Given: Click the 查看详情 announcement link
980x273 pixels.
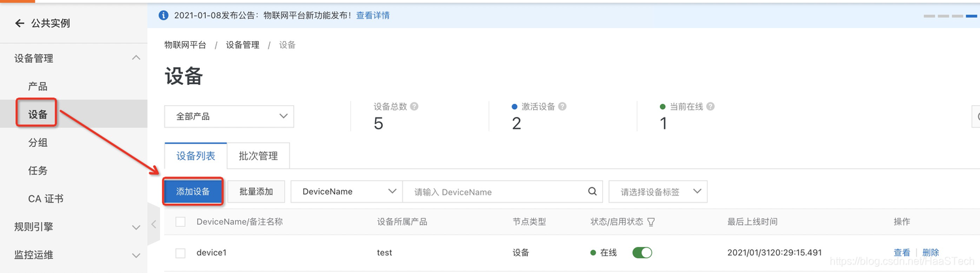Looking at the screenshot, I should click(372, 15).
